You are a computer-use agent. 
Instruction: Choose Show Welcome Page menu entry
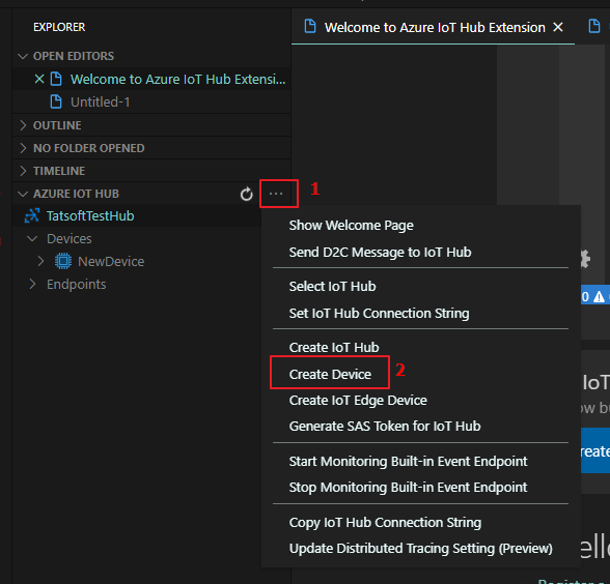point(351,225)
